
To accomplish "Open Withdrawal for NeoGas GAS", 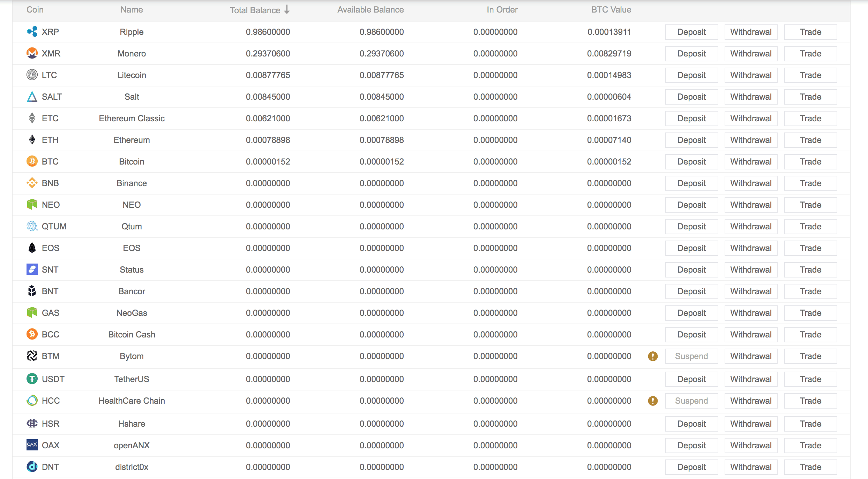I will click(x=751, y=313).
